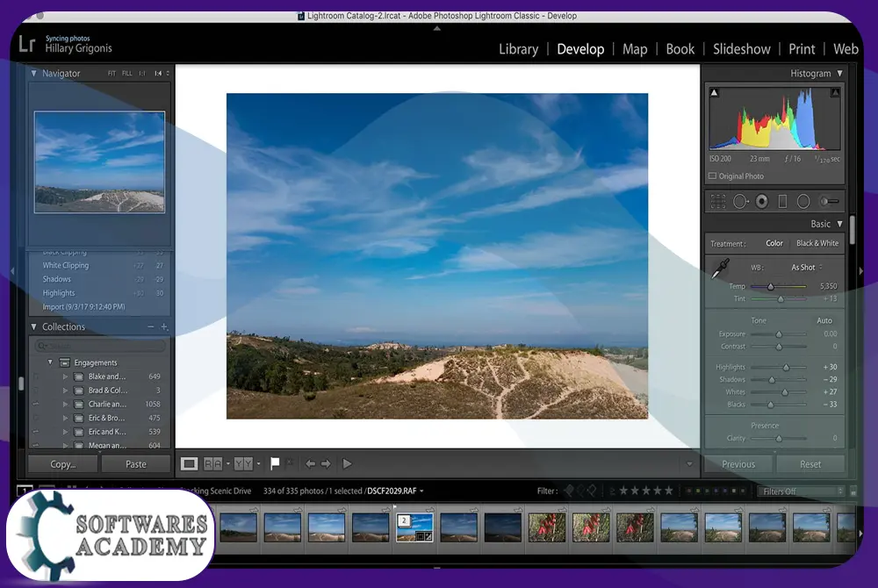Switch to Loupe view in toolbar
Image resolution: width=878 pixels, height=588 pixels.
pyautogui.click(x=189, y=463)
